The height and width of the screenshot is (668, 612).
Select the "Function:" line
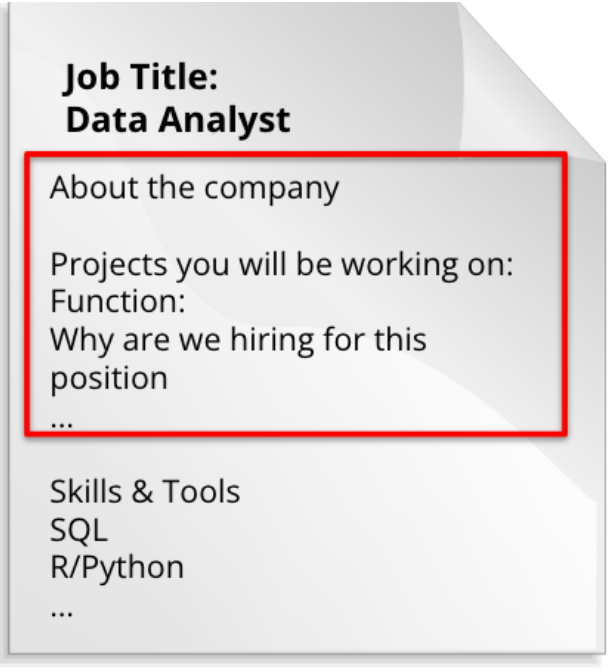[118, 301]
